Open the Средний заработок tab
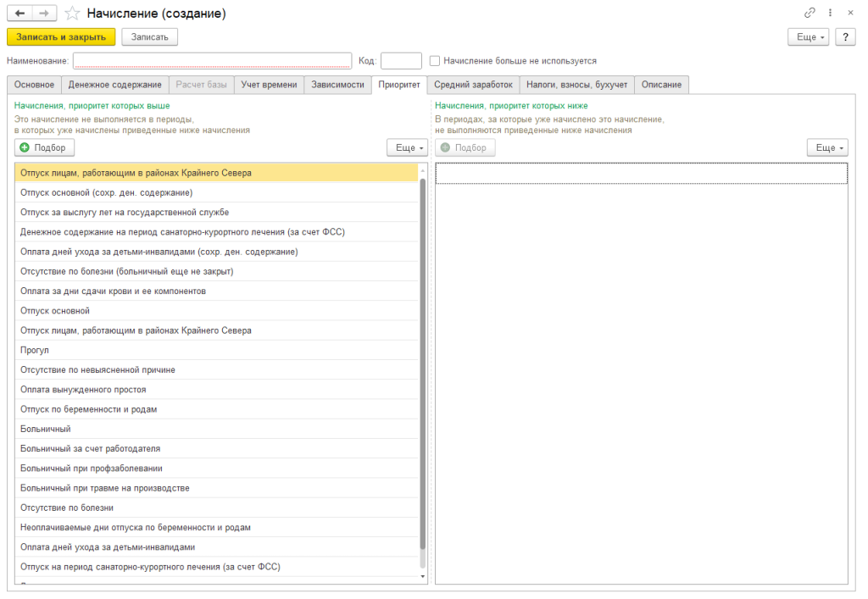Screen dimensions: 868x599 coord(473,85)
